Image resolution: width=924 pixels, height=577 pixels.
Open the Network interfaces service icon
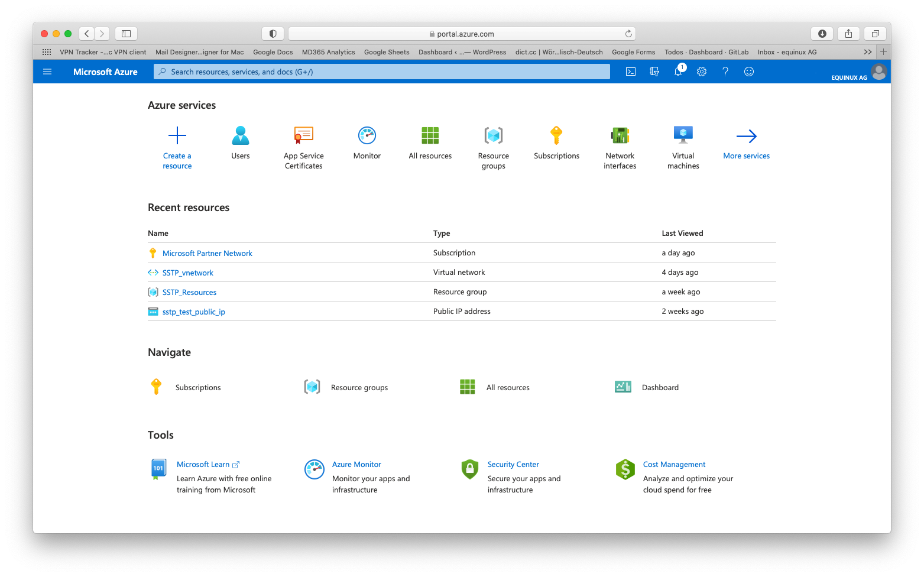point(620,136)
